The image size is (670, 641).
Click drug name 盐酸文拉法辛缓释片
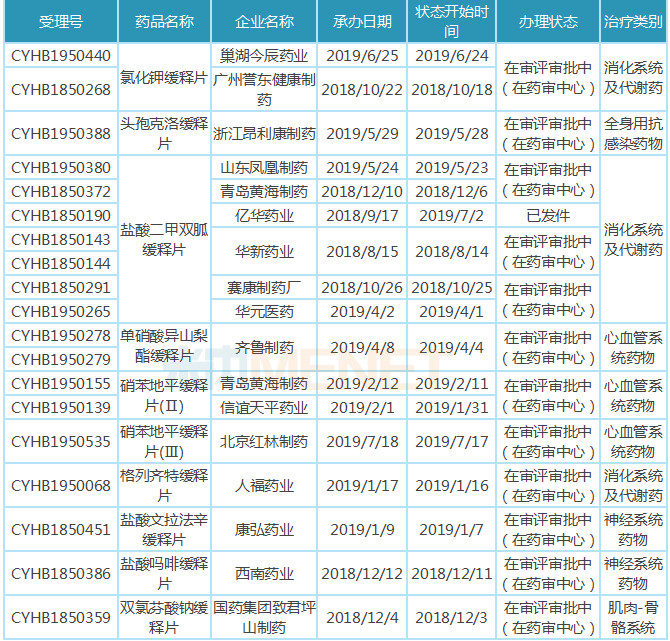coord(164,529)
